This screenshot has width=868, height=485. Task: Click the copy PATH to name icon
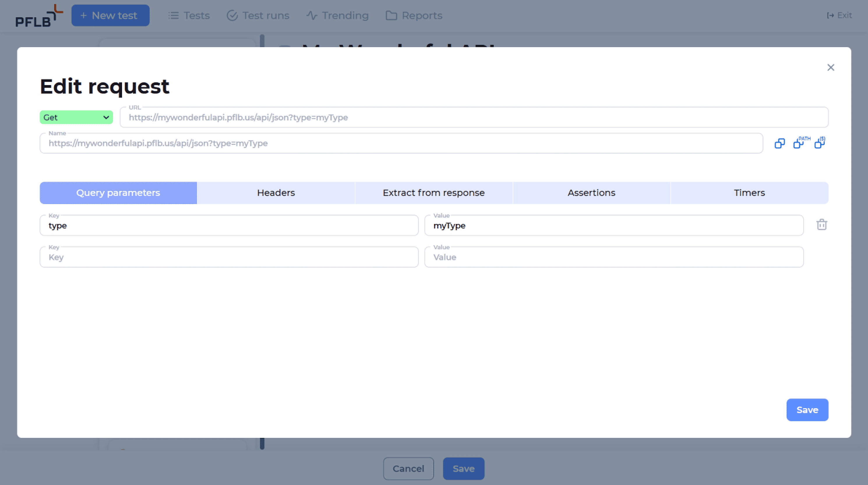(x=801, y=142)
